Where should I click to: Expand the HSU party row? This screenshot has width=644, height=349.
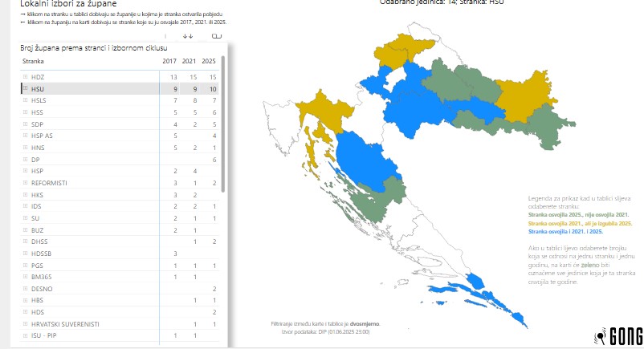point(25,88)
